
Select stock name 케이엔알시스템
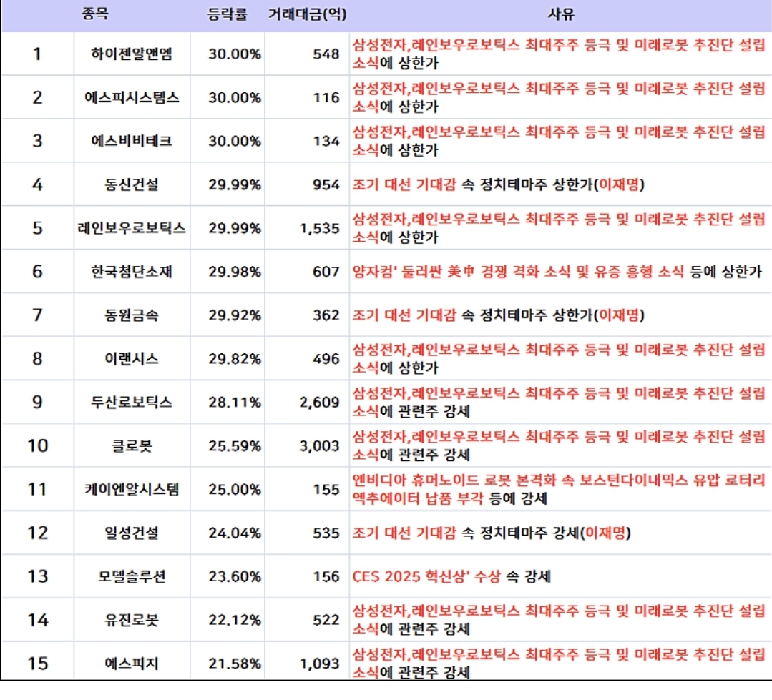pyautogui.click(x=132, y=489)
